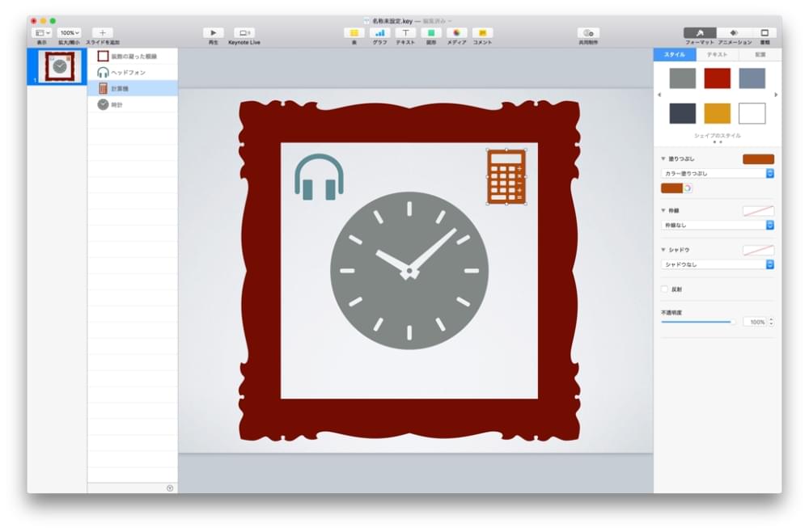This screenshot has height=532, width=809.
Task: Open the アニメーション inspector
Action: (735, 33)
